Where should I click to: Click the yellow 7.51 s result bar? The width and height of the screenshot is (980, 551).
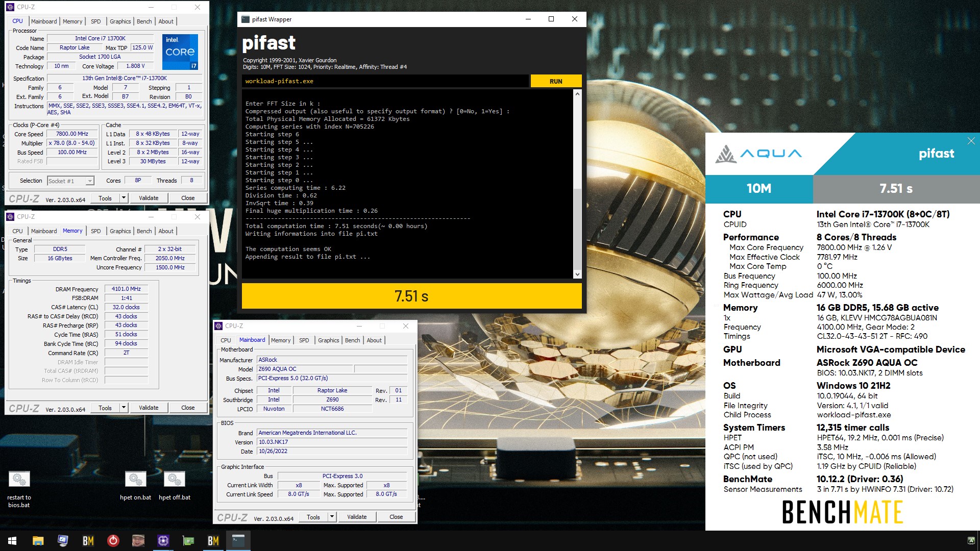(411, 296)
